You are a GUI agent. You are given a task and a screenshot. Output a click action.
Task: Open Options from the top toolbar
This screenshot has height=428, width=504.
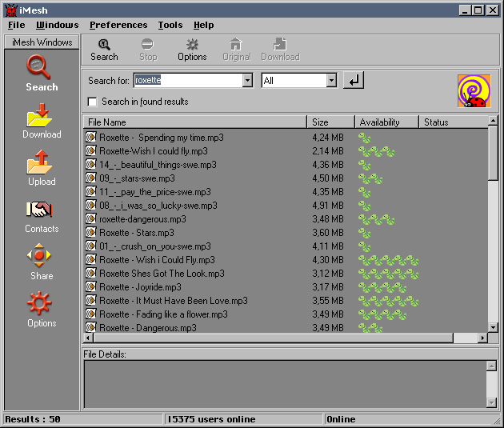(192, 50)
